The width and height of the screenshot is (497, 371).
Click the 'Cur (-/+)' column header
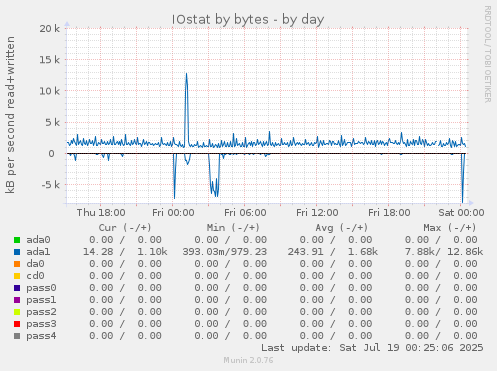[x=125, y=228]
